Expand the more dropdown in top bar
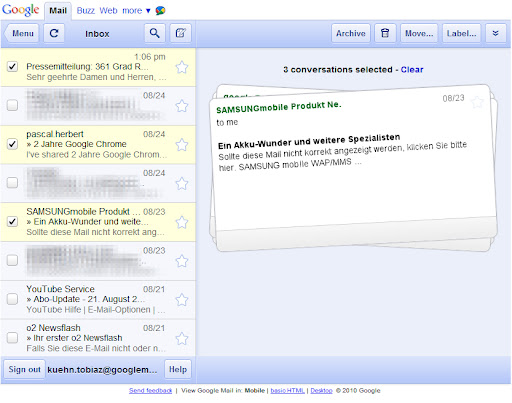 pyautogui.click(x=136, y=11)
